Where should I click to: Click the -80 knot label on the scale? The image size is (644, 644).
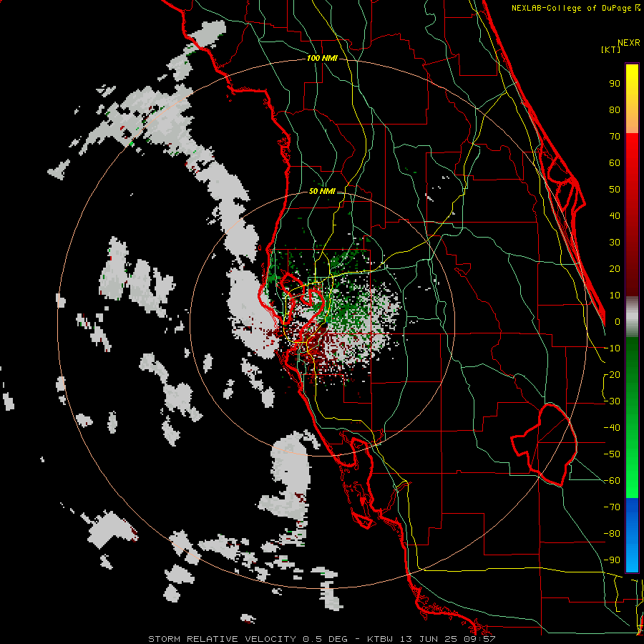click(x=612, y=534)
